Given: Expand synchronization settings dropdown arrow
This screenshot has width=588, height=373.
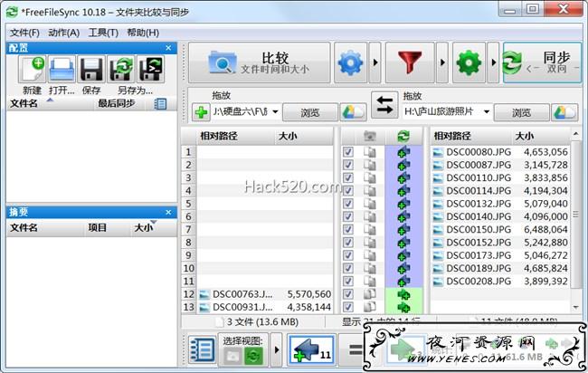Looking at the screenshot, I should (x=493, y=62).
